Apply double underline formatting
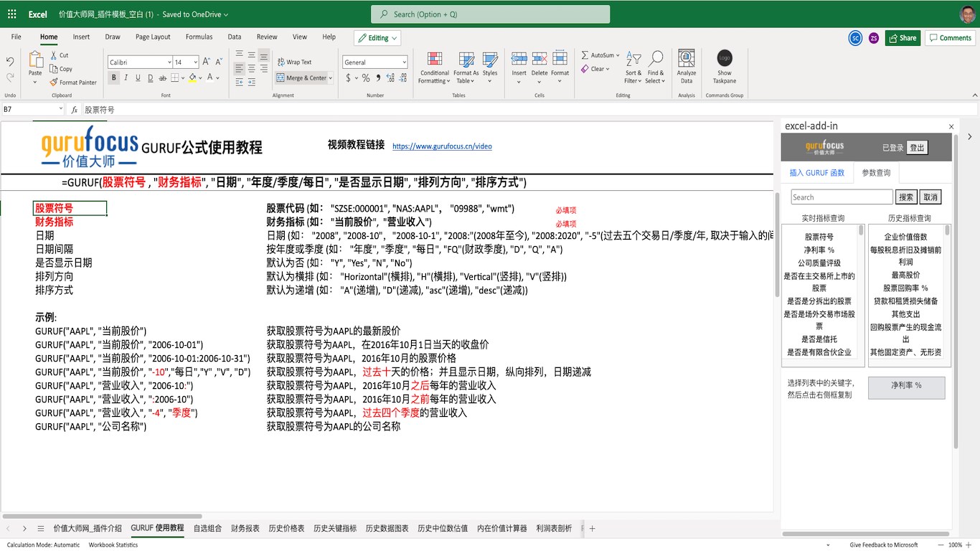Viewport: 980px width, 551px height. click(x=151, y=77)
